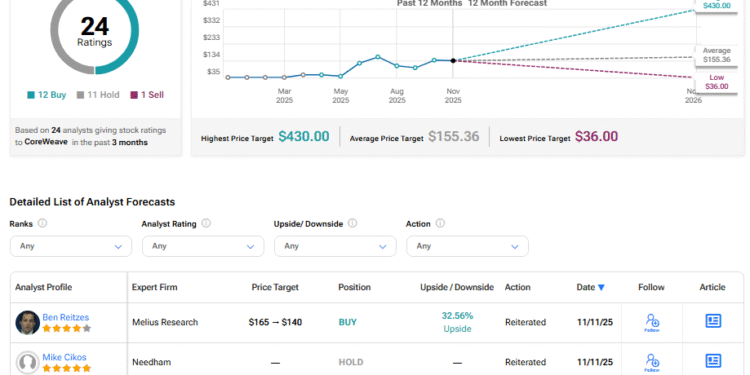This screenshot has height=375, width=750.
Task: Click the 11 Hold legend item
Action: [98, 95]
